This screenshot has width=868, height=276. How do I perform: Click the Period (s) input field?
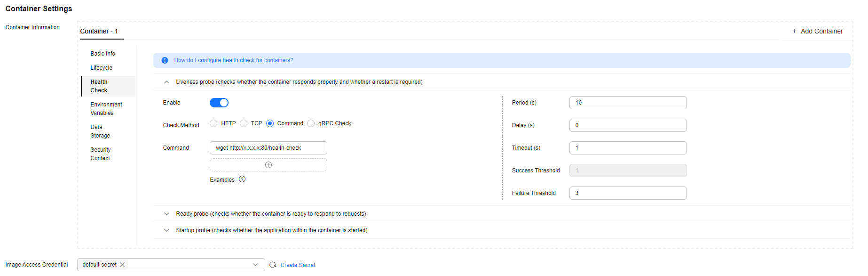tap(628, 103)
